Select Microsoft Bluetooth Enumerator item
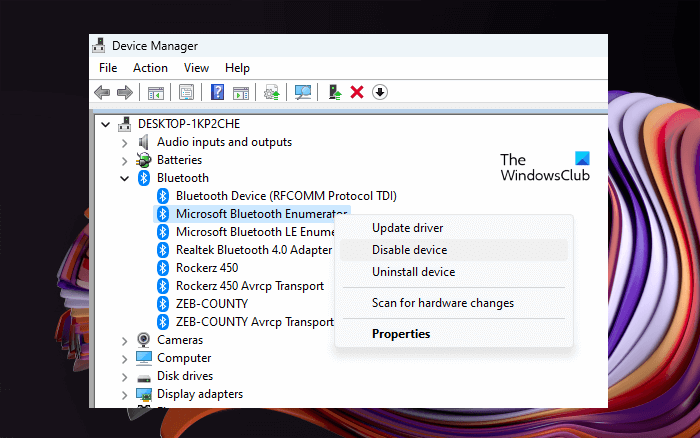700x438 pixels. pos(261,214)
